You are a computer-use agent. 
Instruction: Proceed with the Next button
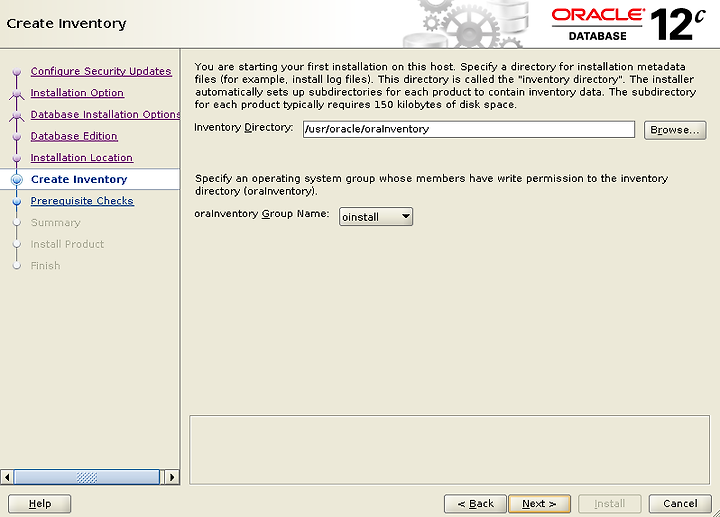pos(540,504)
